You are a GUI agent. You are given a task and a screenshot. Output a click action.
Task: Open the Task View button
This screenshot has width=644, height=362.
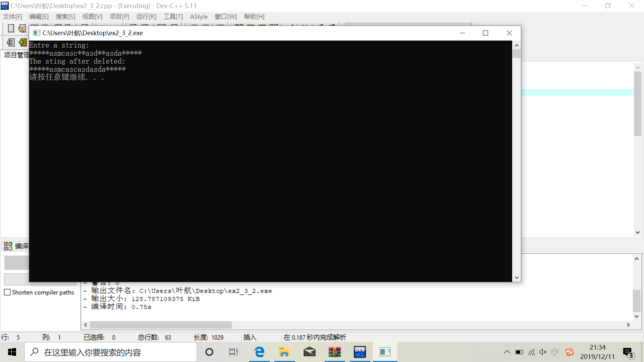pyautogui.click(x=233, y=352)
